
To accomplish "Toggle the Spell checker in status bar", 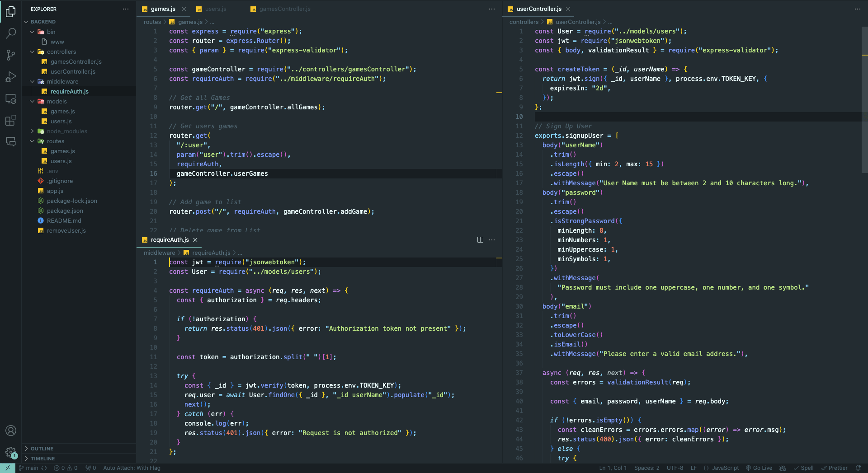I will click(803, 468).
